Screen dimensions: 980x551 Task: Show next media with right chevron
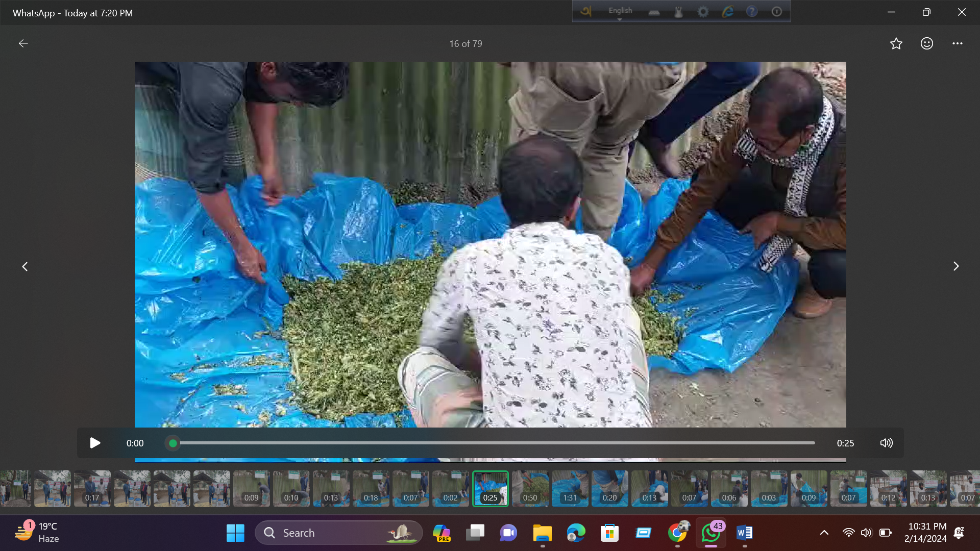(x=956, y=266)
